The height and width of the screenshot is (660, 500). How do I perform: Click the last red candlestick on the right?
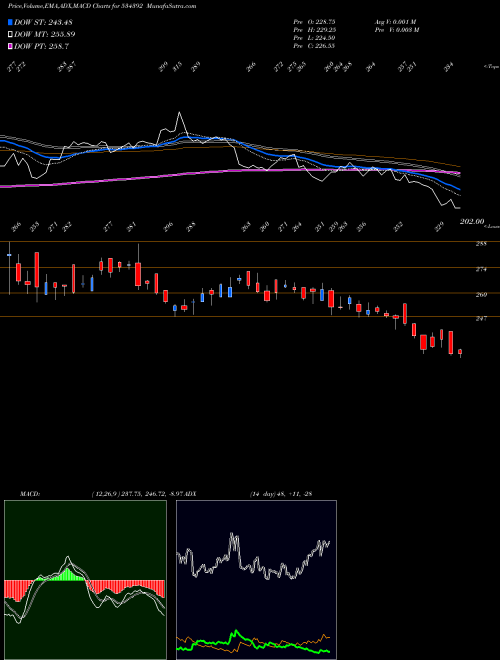460,352
